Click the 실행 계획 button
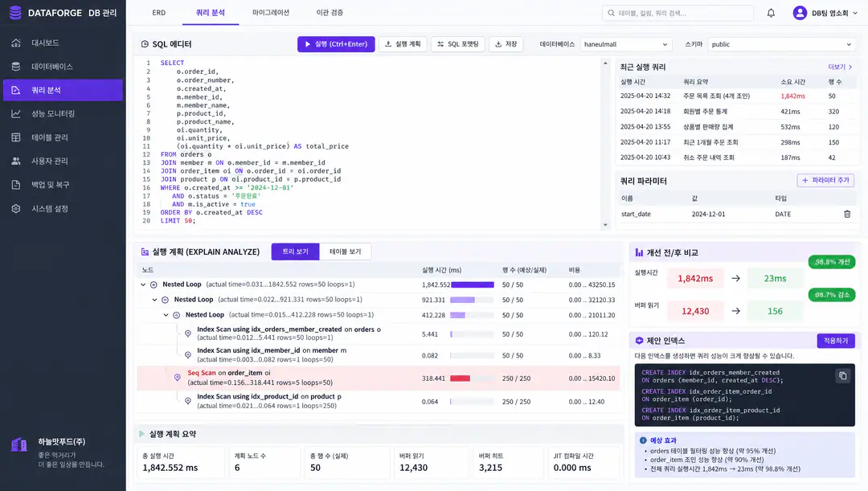The image size is (868, 491). coord(403,44)
